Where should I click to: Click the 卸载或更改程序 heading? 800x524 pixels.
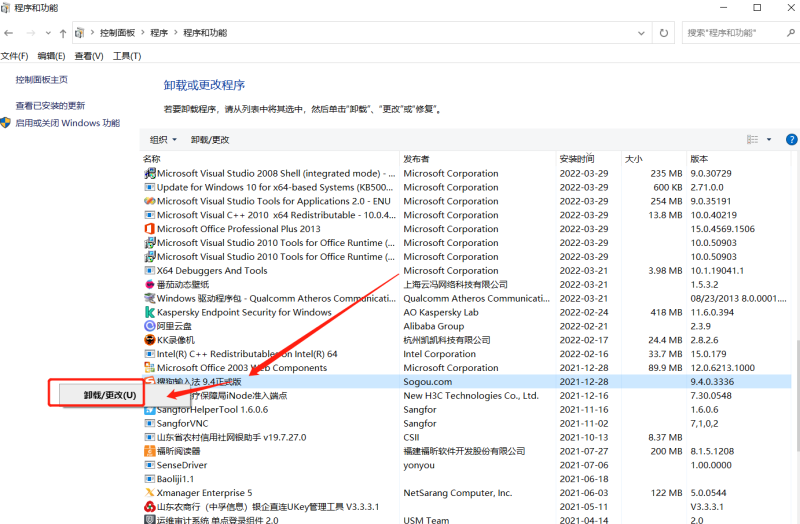(204, 85)
